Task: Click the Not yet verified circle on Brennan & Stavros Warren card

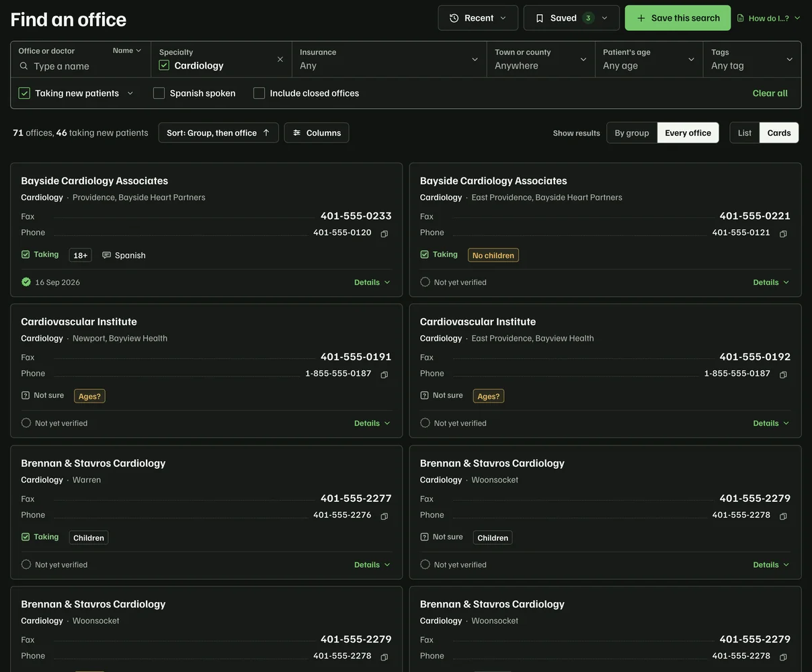Action: coord(26,564)
